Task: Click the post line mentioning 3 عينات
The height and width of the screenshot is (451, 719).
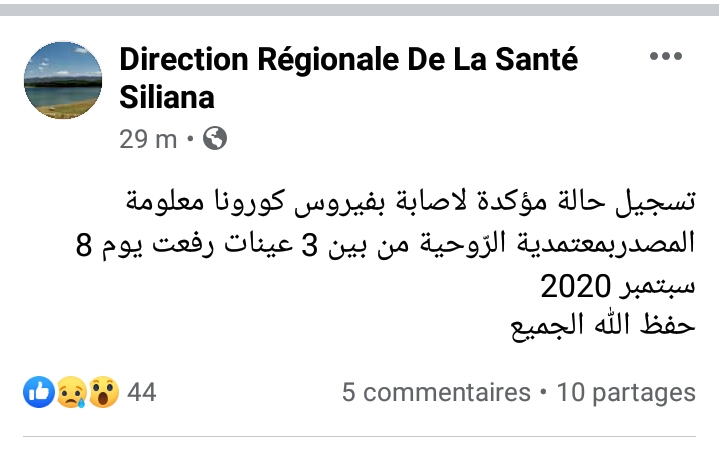Action: [385, 245]
